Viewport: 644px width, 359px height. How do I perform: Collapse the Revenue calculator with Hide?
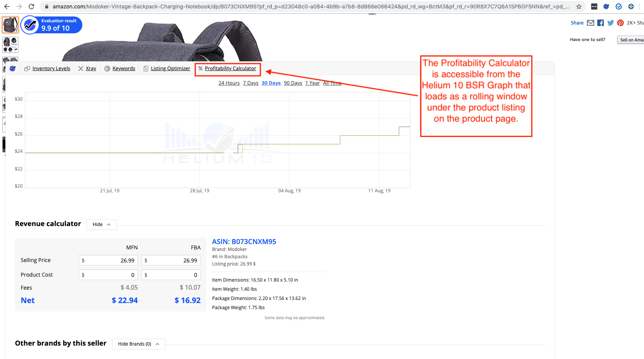click(x=101, y=224)
